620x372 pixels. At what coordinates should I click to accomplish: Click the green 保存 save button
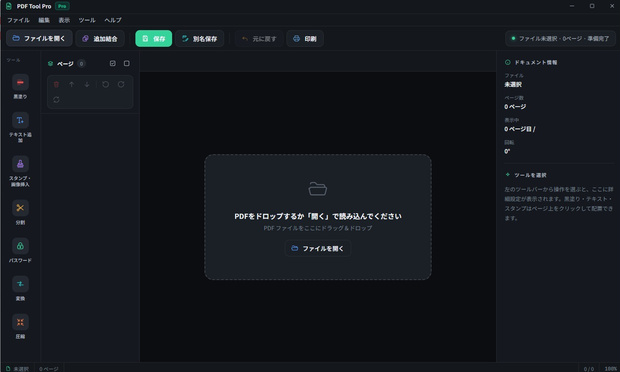pyautogui.click(x=154, y=39)
